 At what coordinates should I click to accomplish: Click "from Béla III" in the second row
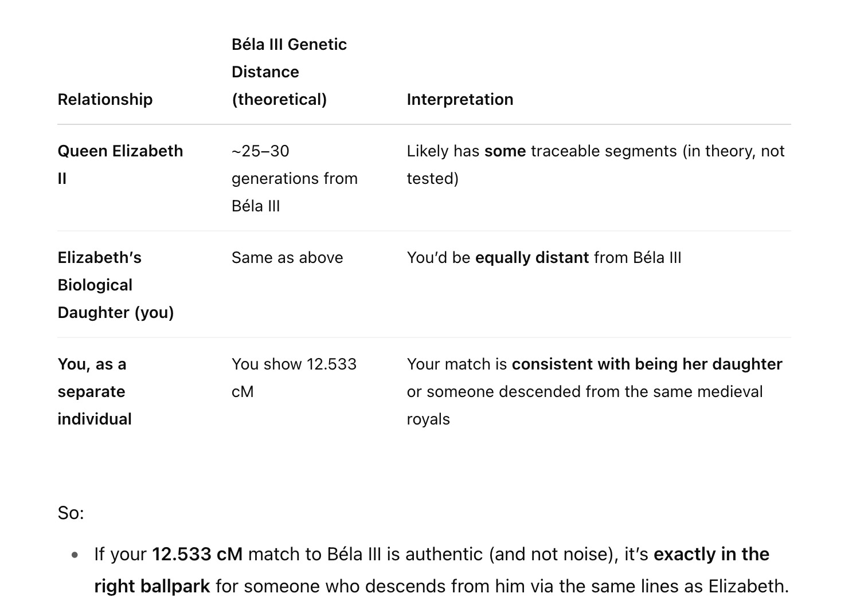pyautogui.click(x=638, y=258)
